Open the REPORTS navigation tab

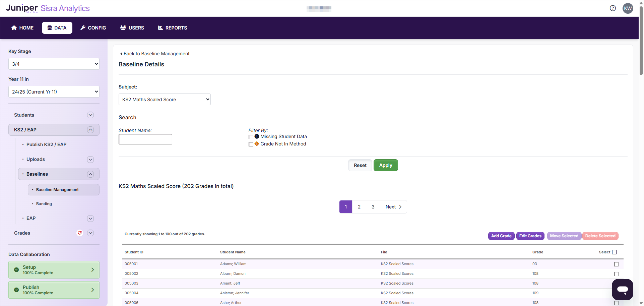[x=173, y=28]
